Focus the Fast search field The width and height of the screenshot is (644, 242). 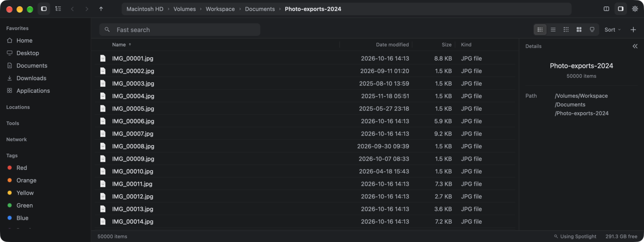tap(180, 30)
